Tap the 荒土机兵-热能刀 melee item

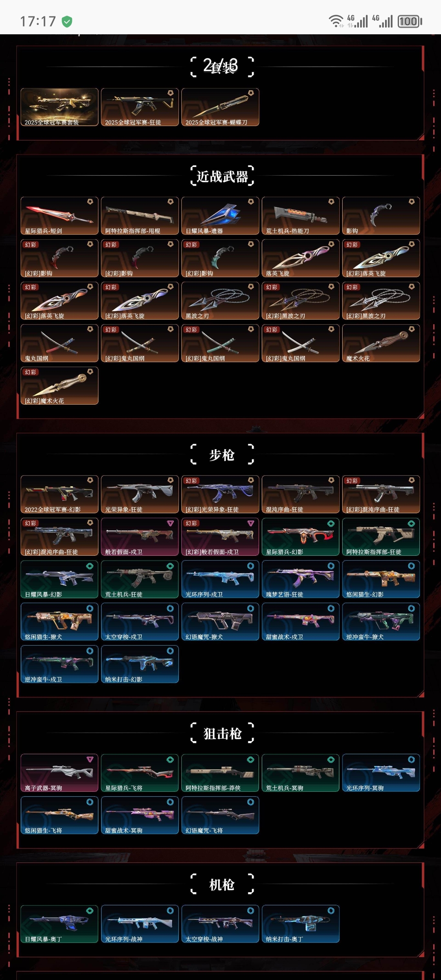(x=301, y=216)
